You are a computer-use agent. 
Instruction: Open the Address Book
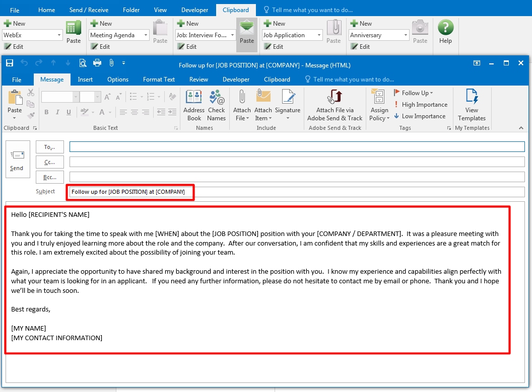click(x=194, y=106)
